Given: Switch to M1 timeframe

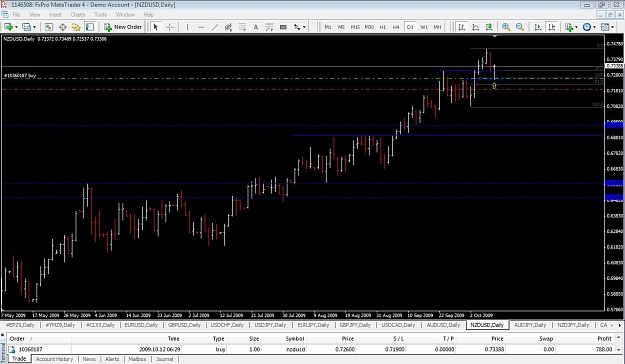Looking at the screenshot, I should coord(328,27).
